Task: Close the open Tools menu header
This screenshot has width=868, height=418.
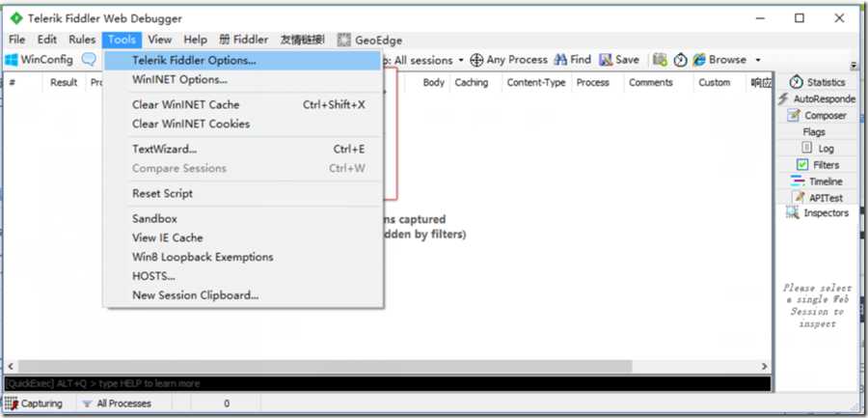Action: 122,40
